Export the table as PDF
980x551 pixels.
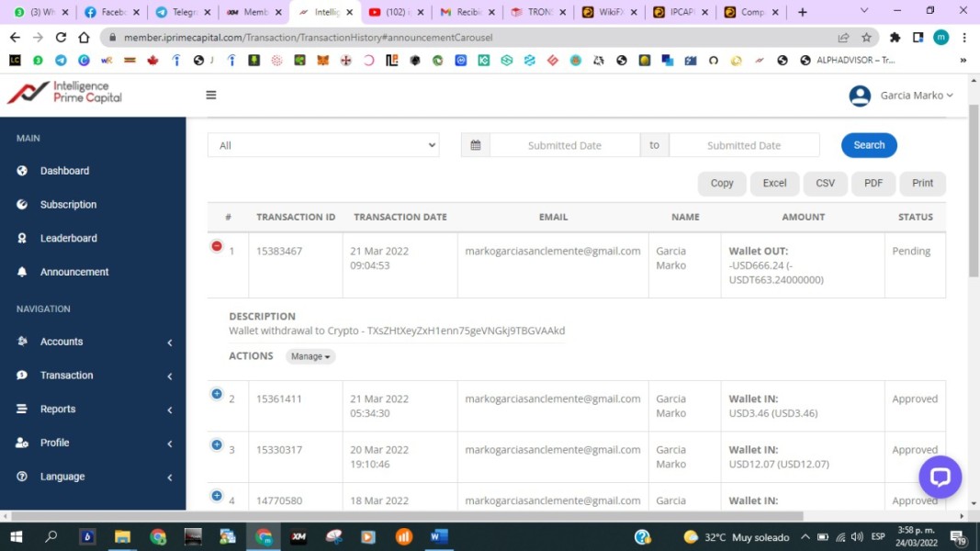873,183
